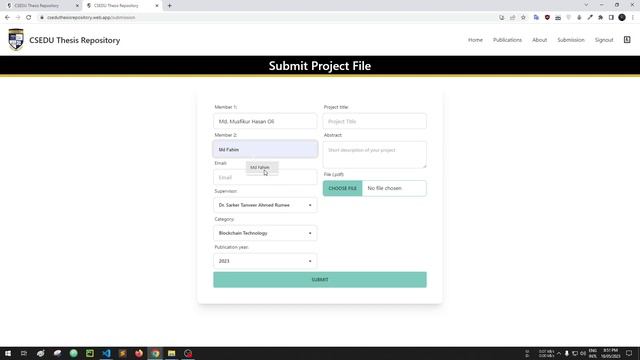The width and height of the screenshot is (640, 360).
Task: Open the Chrome tab search chevron
Action: pyautogui.click(x=586, y=5)
